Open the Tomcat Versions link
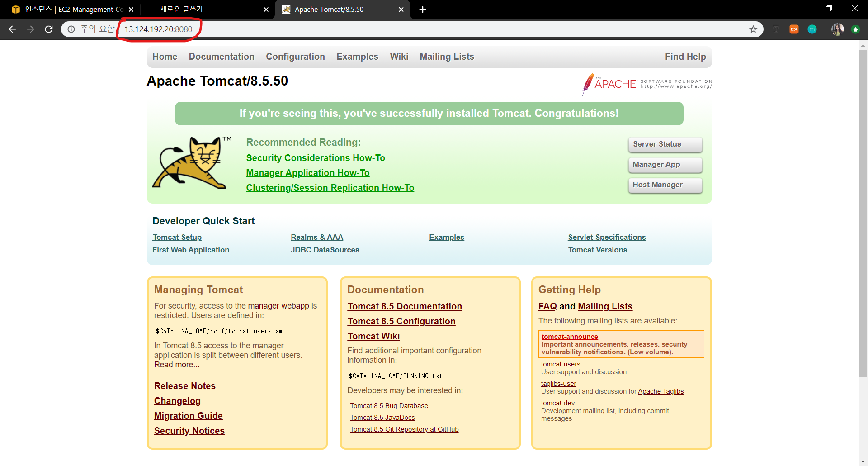The image size is (868, 466). coord(598,250)
